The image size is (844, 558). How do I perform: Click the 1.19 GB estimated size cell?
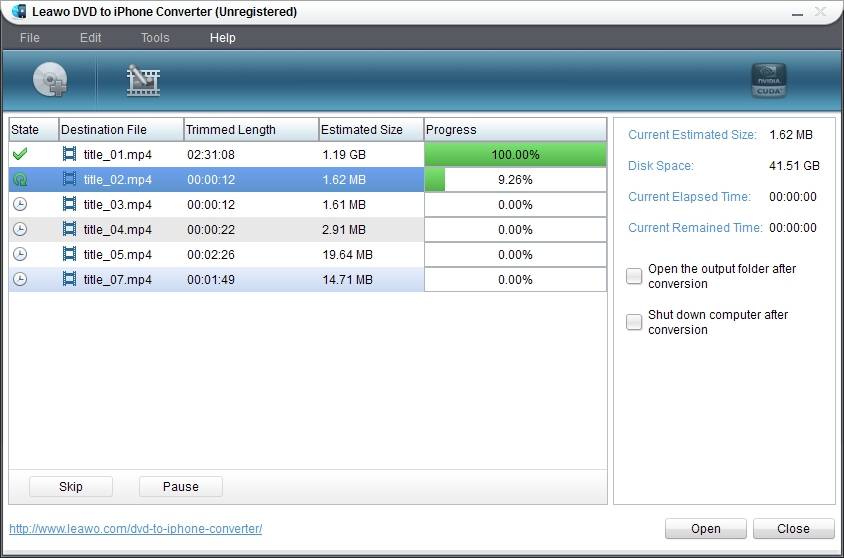click(x=344, y=155)
